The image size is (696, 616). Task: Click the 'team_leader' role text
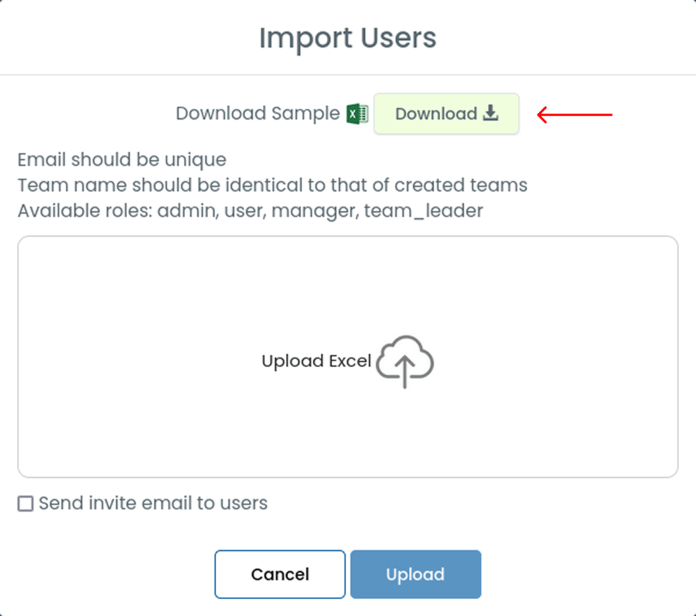[423, 211]
